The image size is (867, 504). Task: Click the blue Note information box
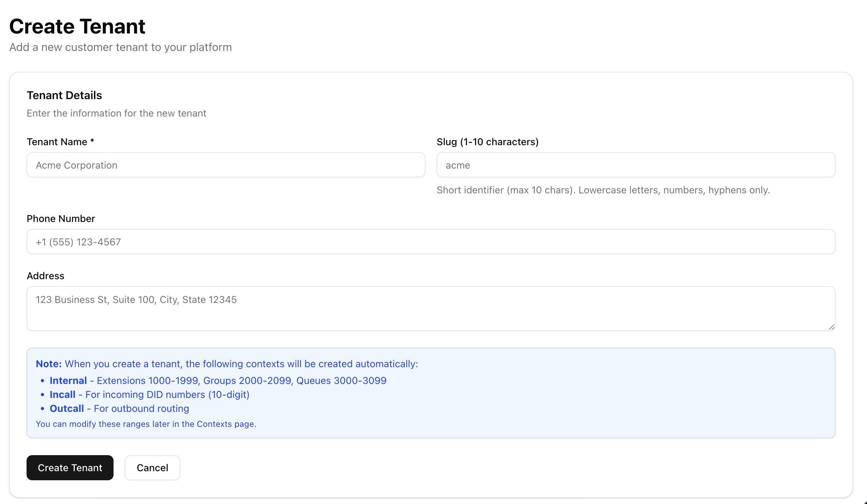(x=430, y=393)
